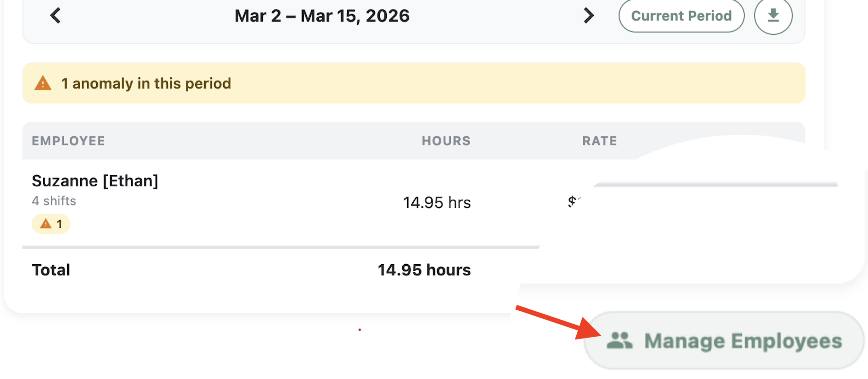Click the 4 shifts label under Suzanne

[54, 201]
